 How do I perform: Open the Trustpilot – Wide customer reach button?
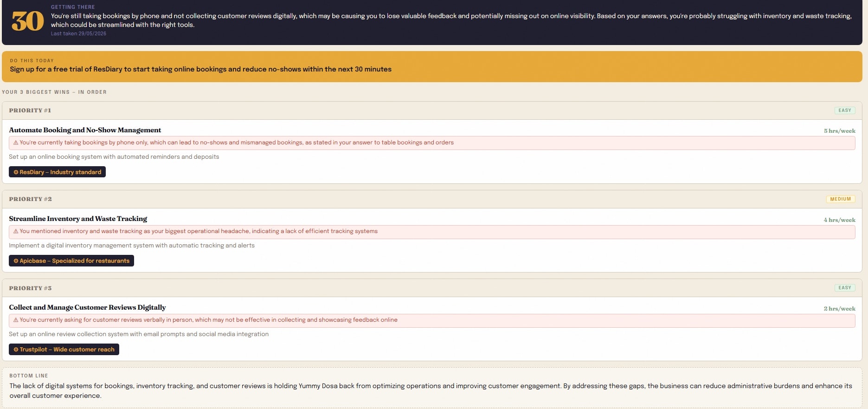click(64, 349)
